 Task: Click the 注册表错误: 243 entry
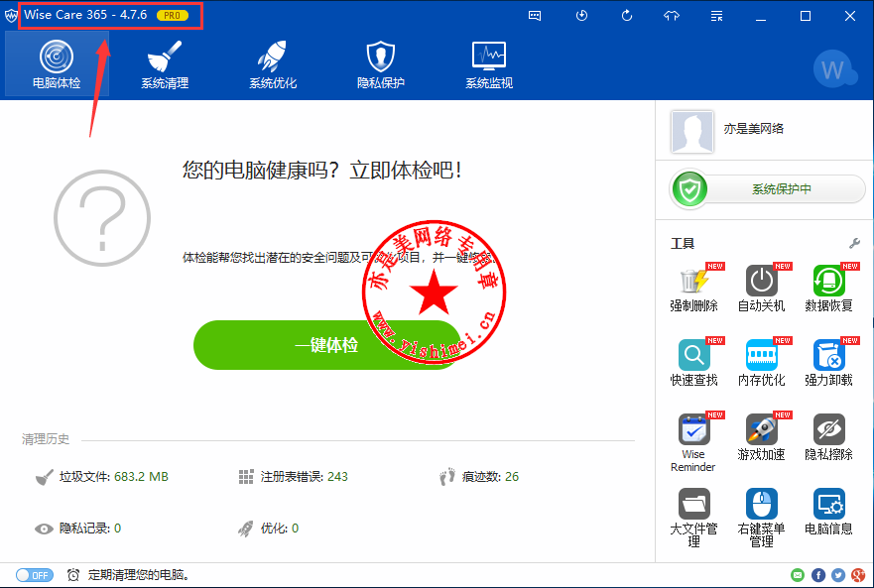point(294,477)
